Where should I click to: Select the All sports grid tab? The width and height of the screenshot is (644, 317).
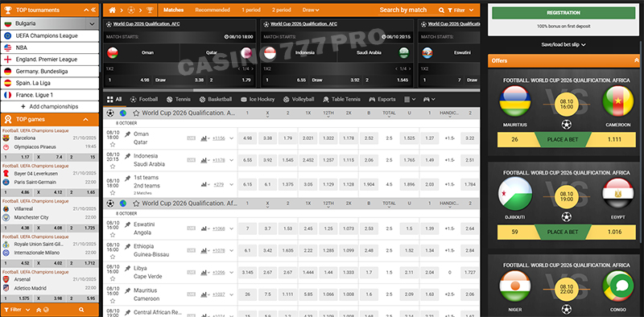click(114, 100)
